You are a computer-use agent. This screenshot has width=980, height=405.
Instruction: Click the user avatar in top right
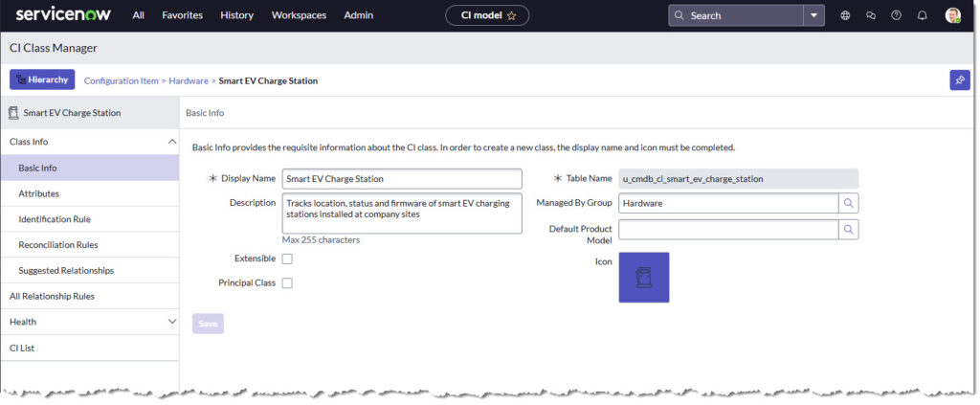tap(952, 15)
